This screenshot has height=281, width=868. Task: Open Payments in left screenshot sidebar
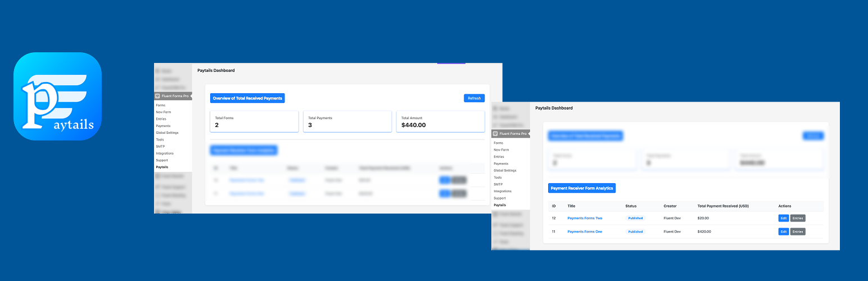coord(163,126)
